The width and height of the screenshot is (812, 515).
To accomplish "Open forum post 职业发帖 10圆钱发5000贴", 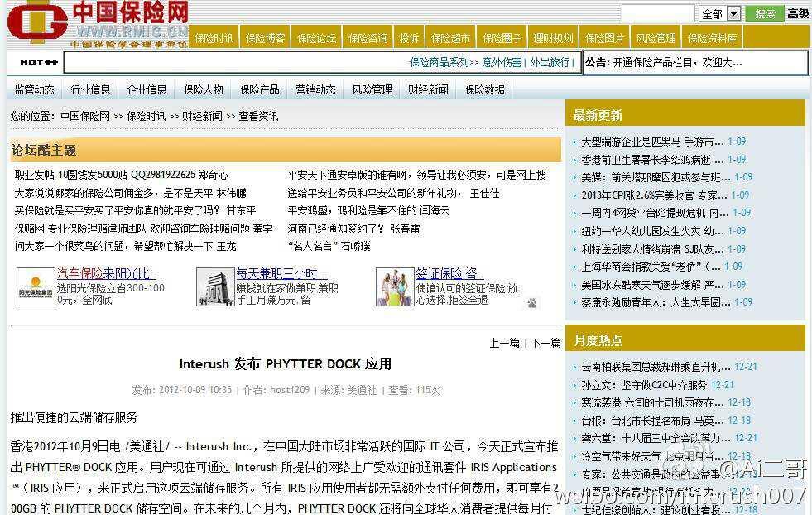I will coord(121,176).
